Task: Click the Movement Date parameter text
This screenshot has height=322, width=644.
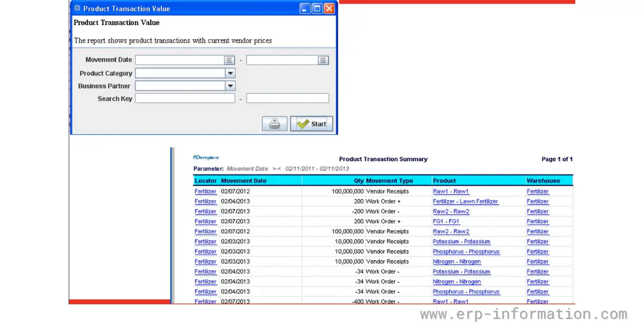Action: [x=247, y=169]
